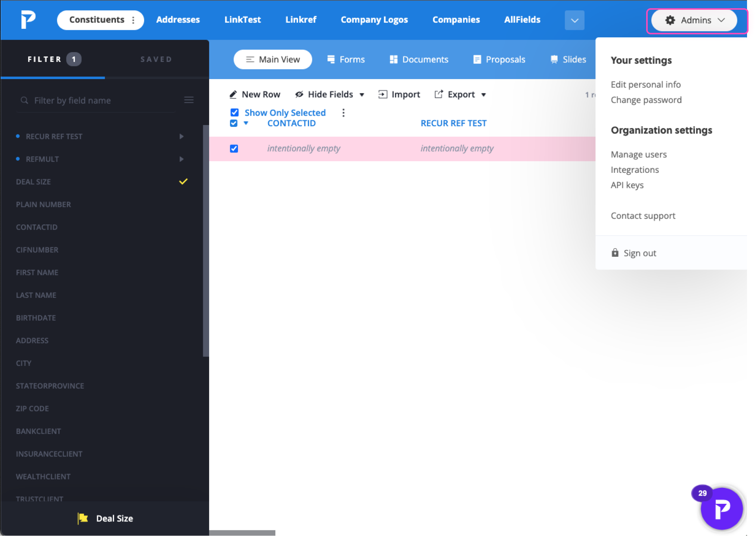Toggle the select-all header checkbox

tap(234, 123)
